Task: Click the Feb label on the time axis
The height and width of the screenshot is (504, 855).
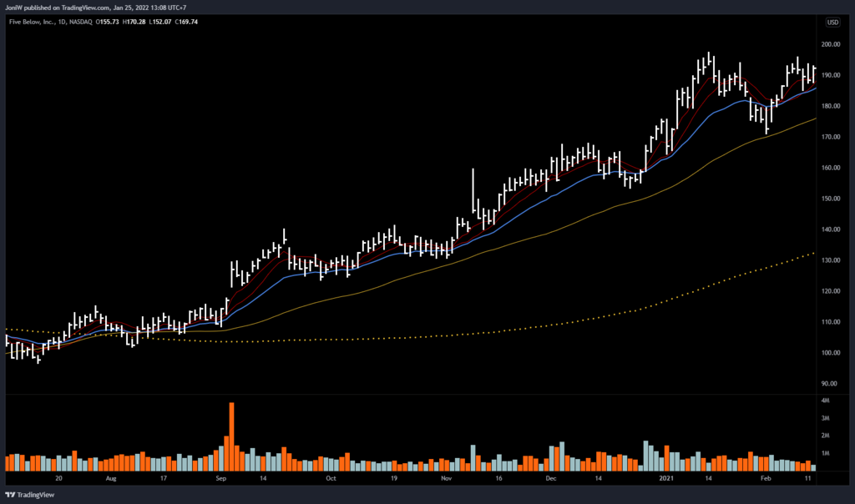Action: pyautogui.click(x=766, y=480)
